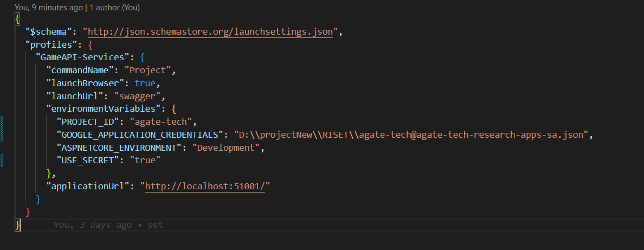Click the "ASPNETCORE_ENVIRONMENT" key

pos(124,148)
